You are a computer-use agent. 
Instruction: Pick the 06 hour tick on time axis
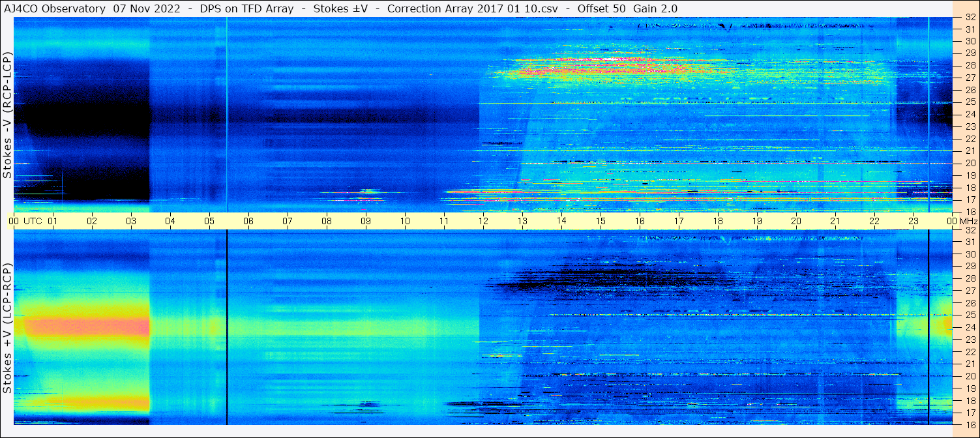coord(248,221)
